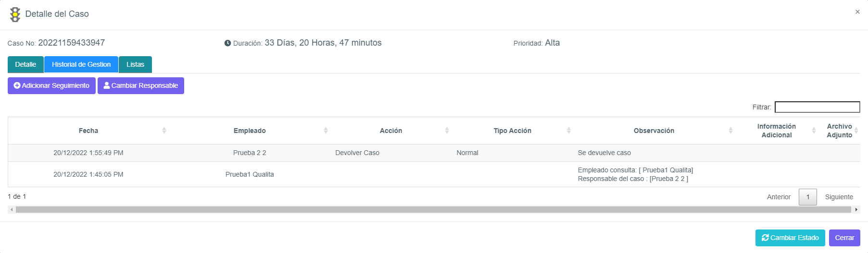Sort by Empleado column arrows
The image size is (868, 253).
click(326, 131)
